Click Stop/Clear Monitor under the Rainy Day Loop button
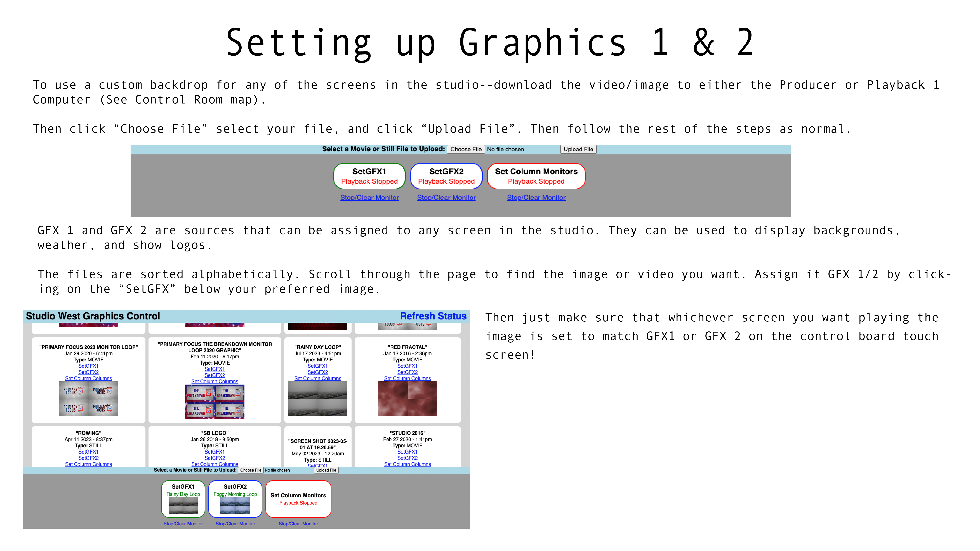The height and width of the screenshot is (551, 980). pos(183,524)
